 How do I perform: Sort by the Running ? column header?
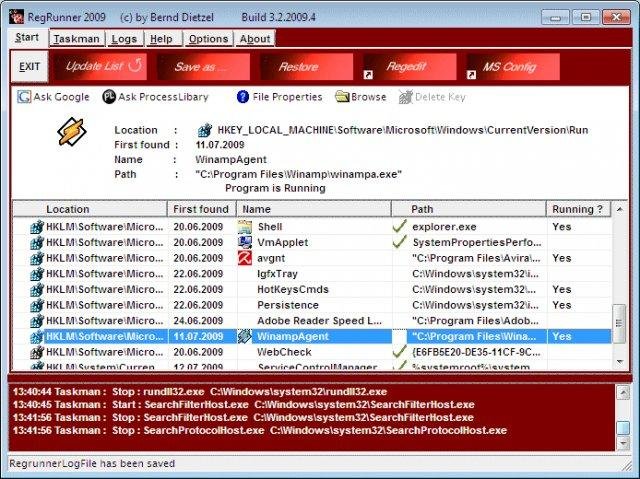pos(578,209)
